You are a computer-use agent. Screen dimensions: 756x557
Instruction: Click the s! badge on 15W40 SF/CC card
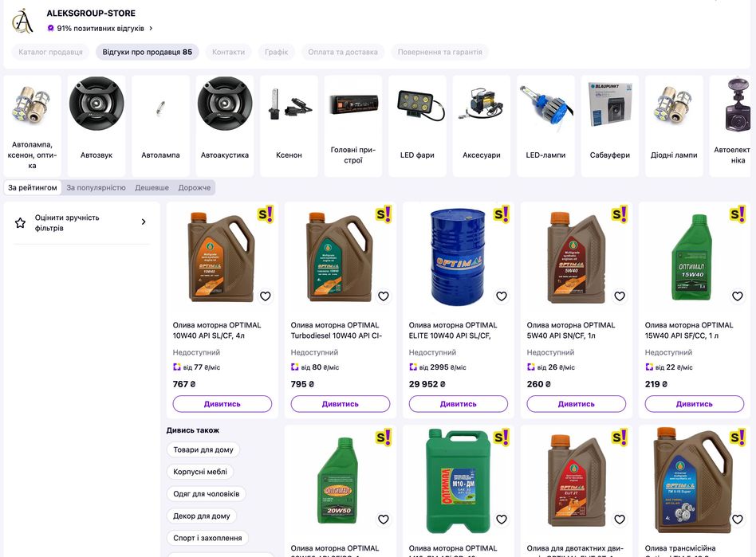[x=738, y=214]
